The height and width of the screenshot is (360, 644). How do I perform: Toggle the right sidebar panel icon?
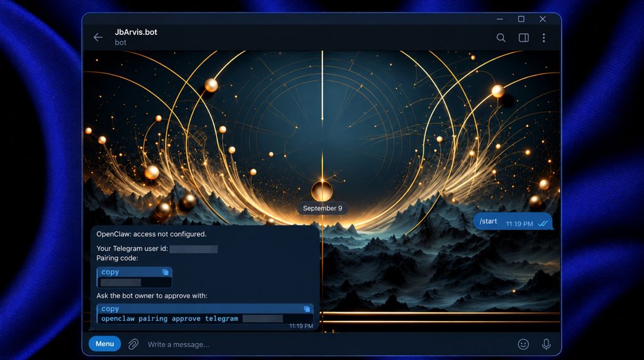click(x=523, y=38)
